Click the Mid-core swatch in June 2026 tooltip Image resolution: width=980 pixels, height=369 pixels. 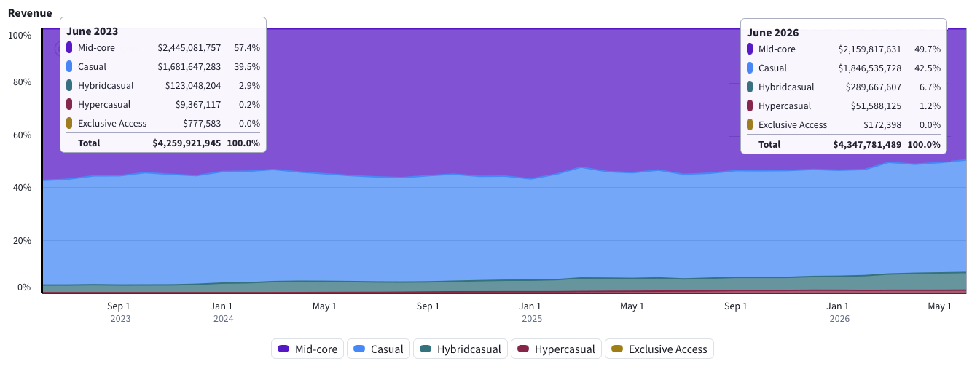(750, 49)
